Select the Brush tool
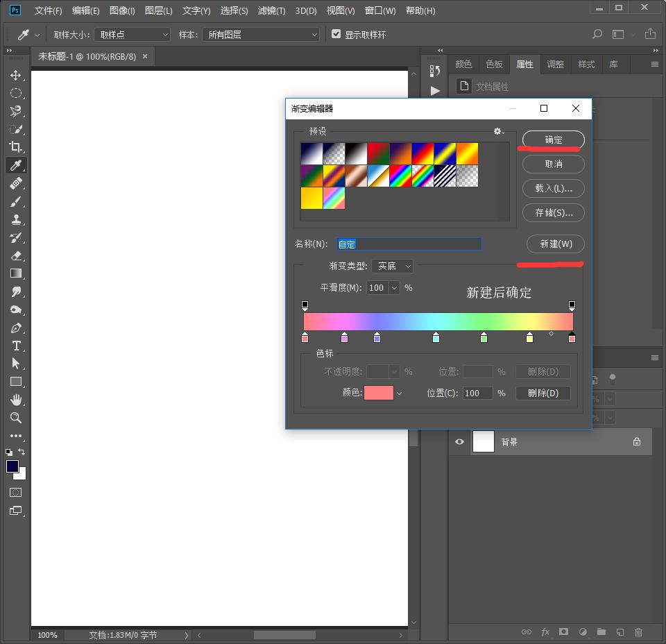 click(15, 201)
